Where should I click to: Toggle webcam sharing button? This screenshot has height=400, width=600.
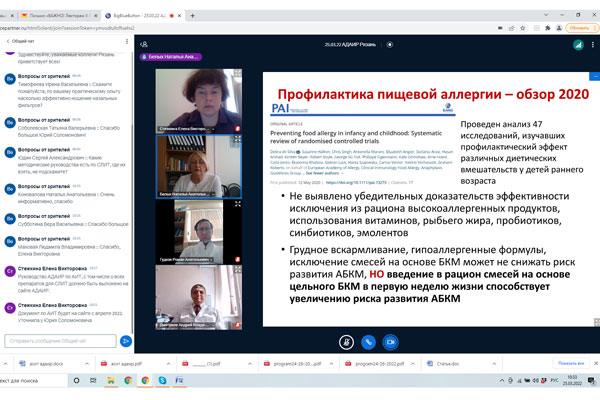[390, 342]
